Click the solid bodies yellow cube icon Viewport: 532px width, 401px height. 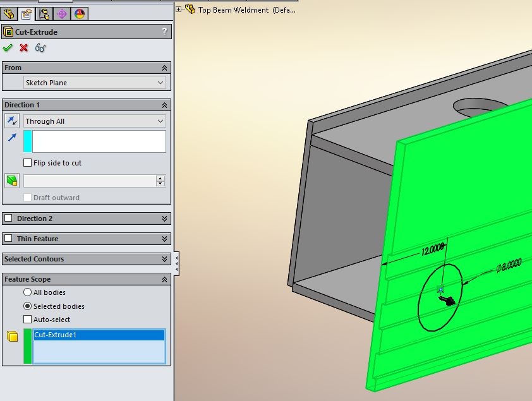12,336
